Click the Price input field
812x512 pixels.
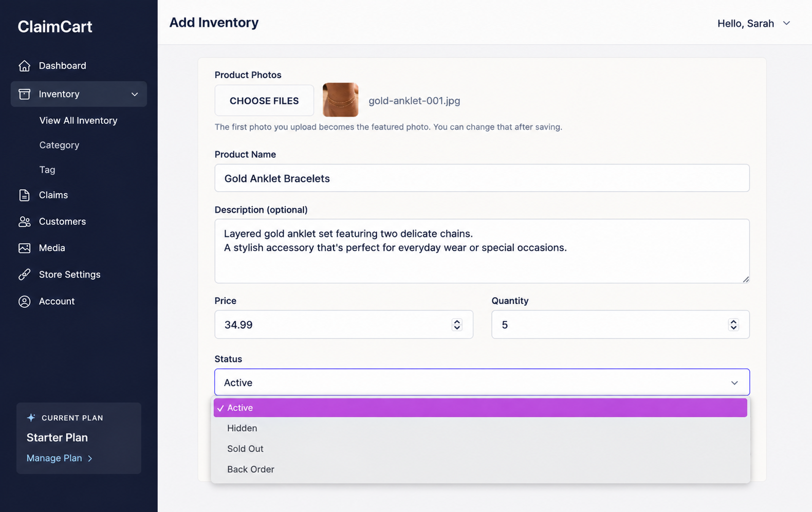click(x=343, y=324)
